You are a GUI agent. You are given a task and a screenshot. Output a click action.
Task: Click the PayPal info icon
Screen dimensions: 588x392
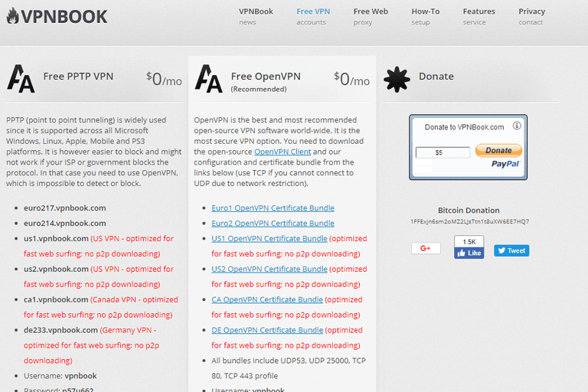coord(517,126)
